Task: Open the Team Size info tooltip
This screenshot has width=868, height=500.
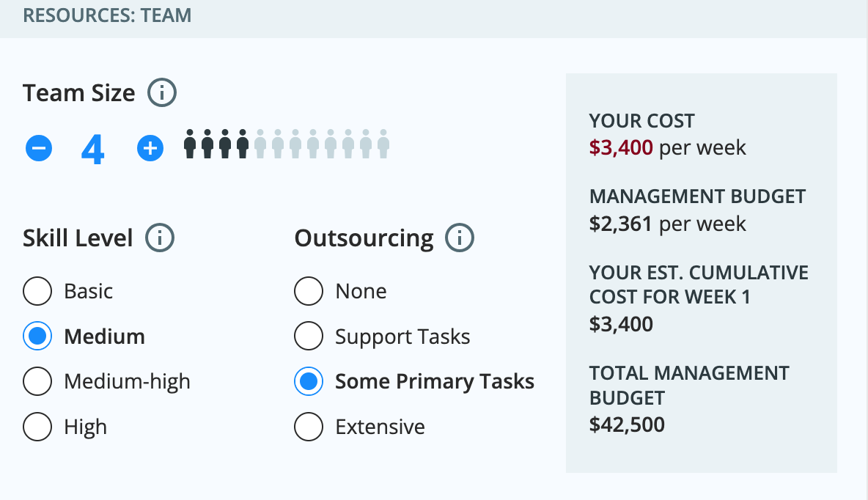Action: pyautogui.click(x=162, y=92)
